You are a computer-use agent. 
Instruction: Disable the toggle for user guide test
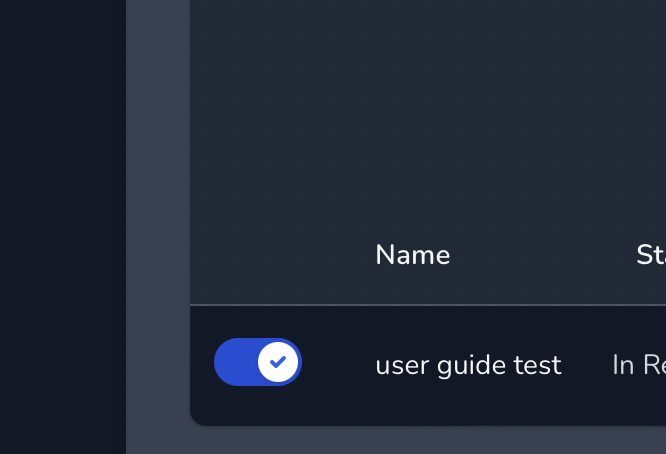[x=257, y=362]
